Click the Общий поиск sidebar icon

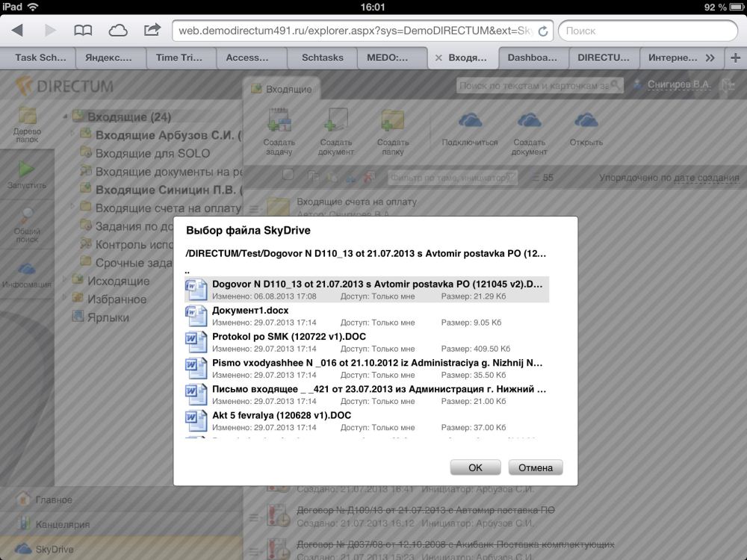(x=27, y=225)
